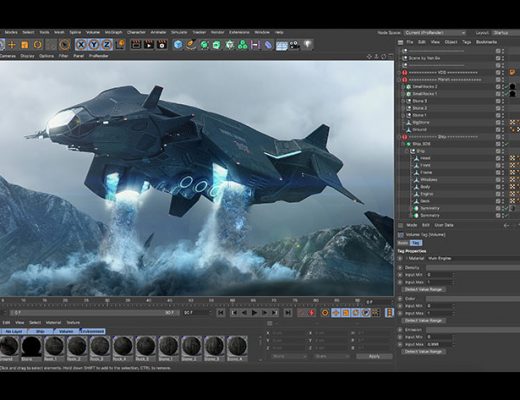Click the Volume Builder icon
520x400 pixels.
[x=243, y=44]
